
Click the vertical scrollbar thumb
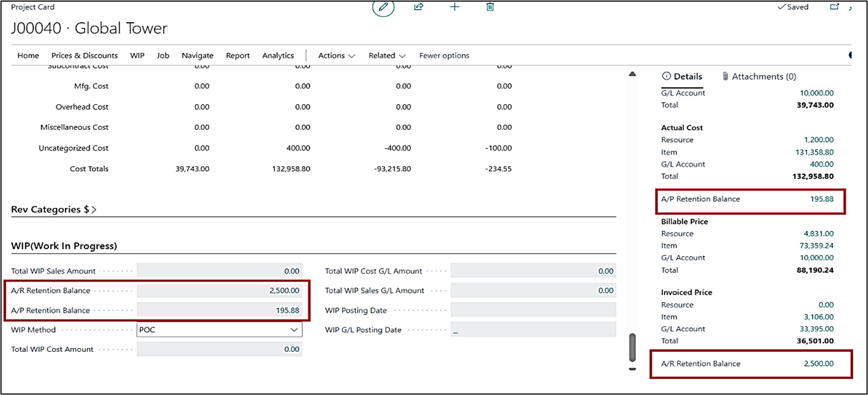632,347
